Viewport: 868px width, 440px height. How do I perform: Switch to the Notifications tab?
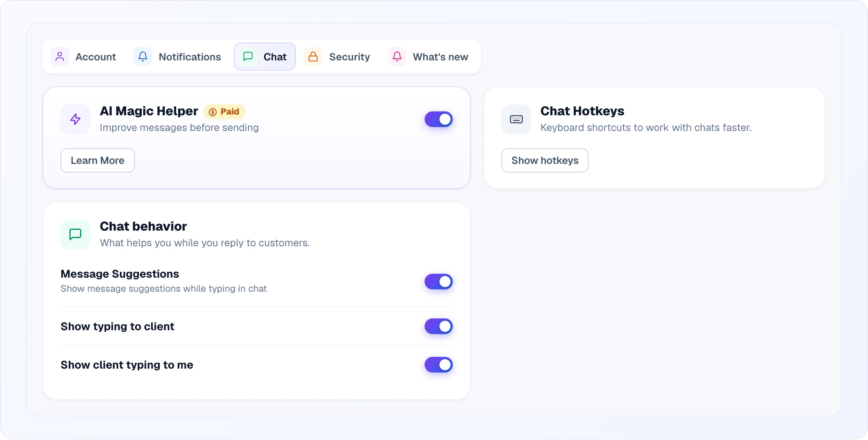click(177, 56)
